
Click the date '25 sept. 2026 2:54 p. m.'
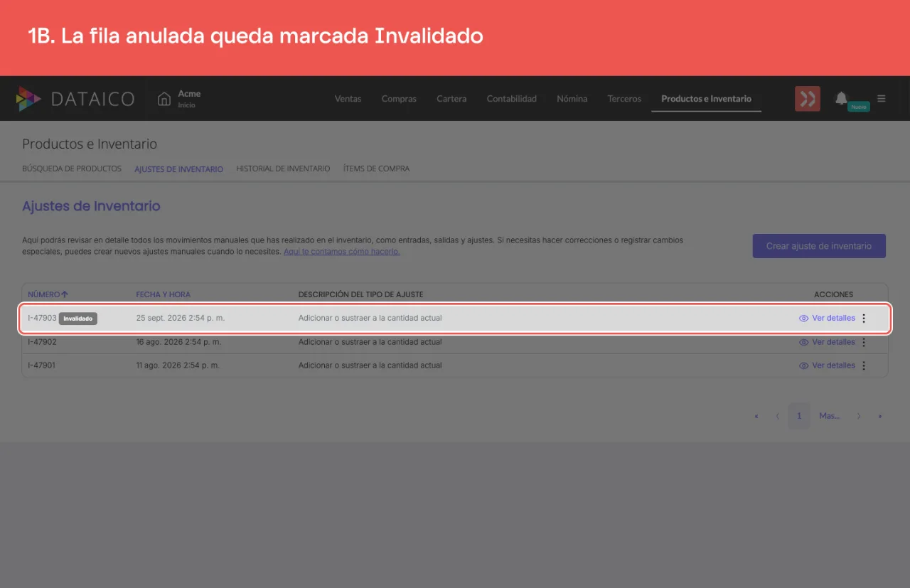[x=181, y=318]
